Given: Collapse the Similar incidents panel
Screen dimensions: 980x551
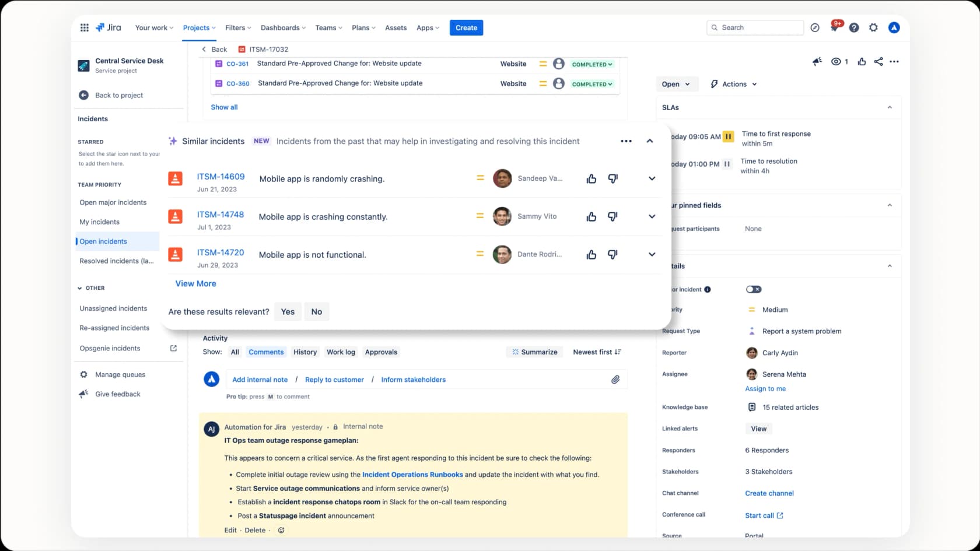Looking at the screenshot, I should click(650, 141).
